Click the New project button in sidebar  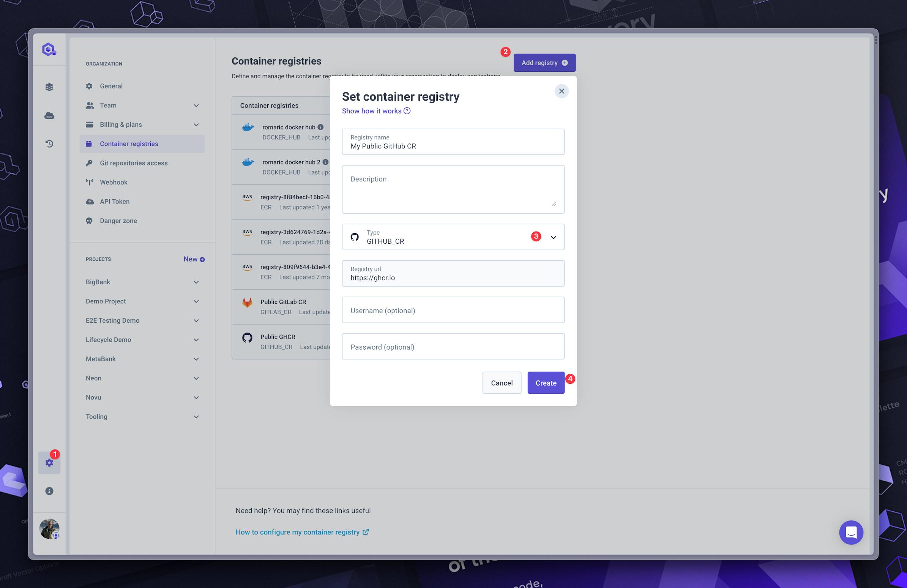point(194,259)
